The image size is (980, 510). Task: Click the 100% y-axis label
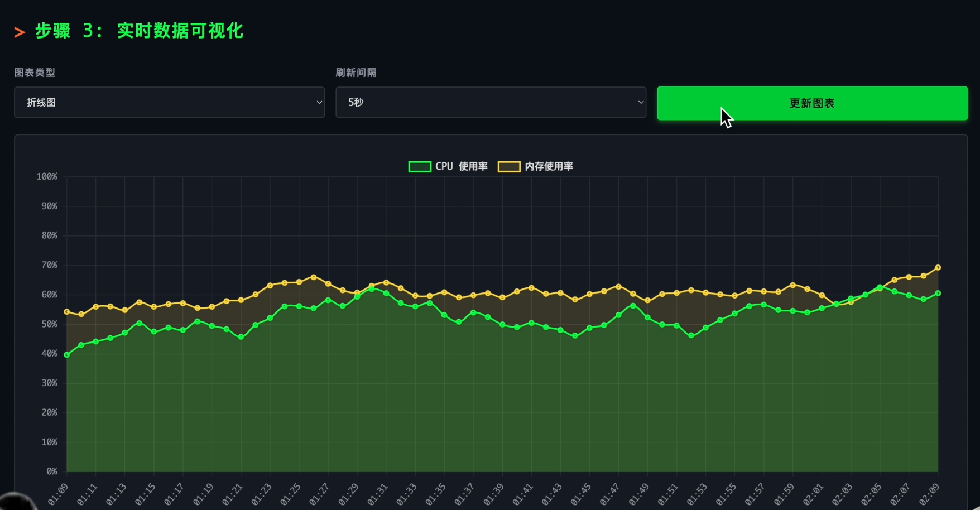(x=47, y=177)
